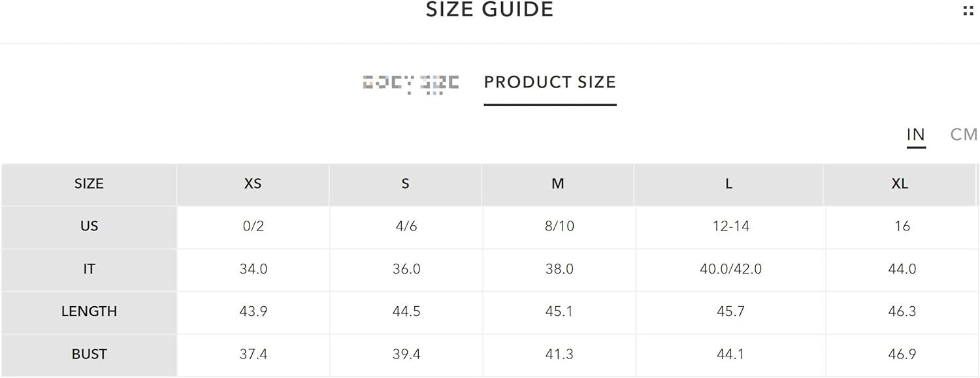
Task: Click the US row label
Action: (x=89, y=227)
